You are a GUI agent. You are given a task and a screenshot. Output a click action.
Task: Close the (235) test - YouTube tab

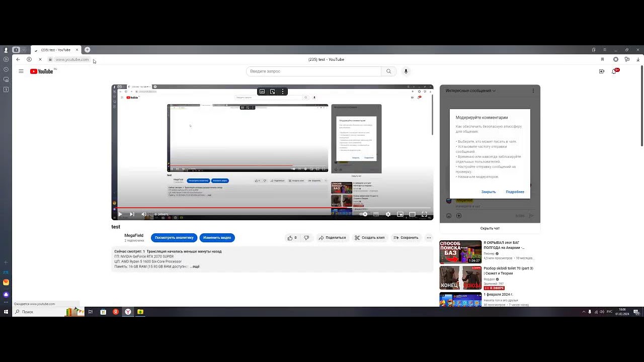(77, 50)
